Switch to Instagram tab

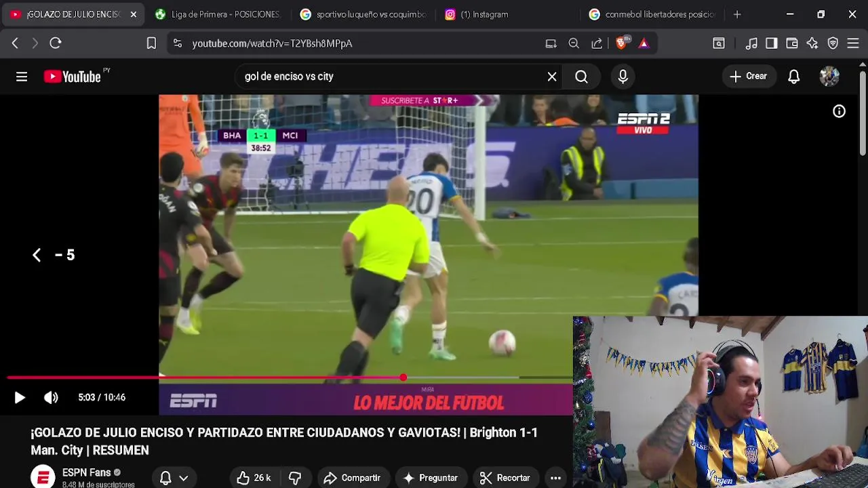(x=509, y=14)
